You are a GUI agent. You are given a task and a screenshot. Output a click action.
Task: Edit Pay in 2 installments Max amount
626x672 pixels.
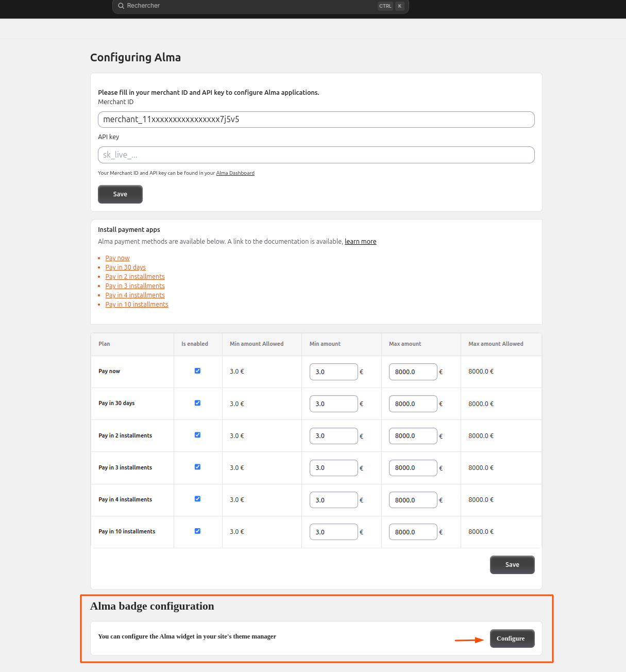413,436
